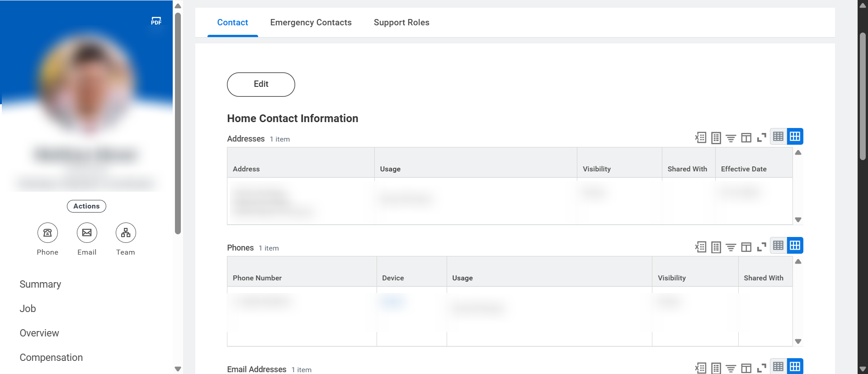The width and height of the screenshot is (868, 374).
Task: Switch Email Addresses table to compact view
Action: pyautogui.click(x=778, y=367)
